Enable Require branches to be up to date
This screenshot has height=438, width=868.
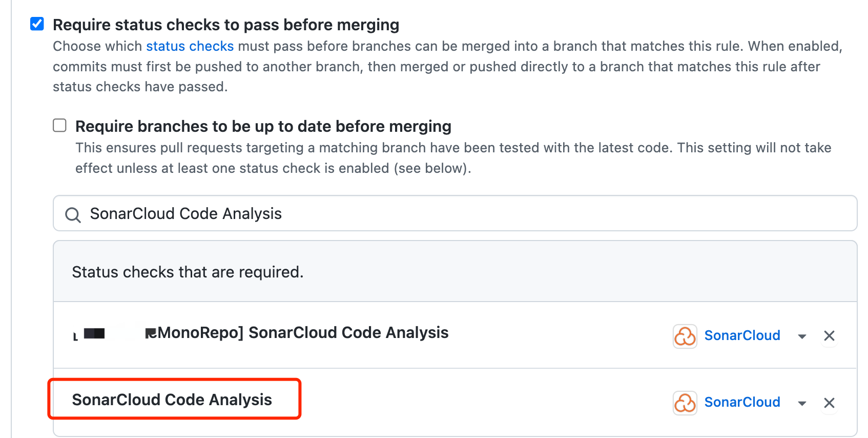coord(59,125)
